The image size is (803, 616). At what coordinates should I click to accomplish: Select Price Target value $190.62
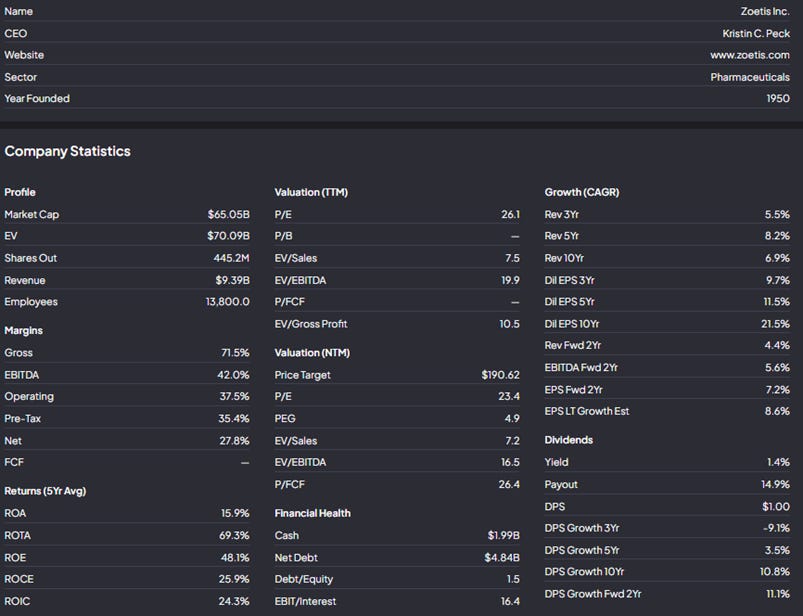coord(500,375)
